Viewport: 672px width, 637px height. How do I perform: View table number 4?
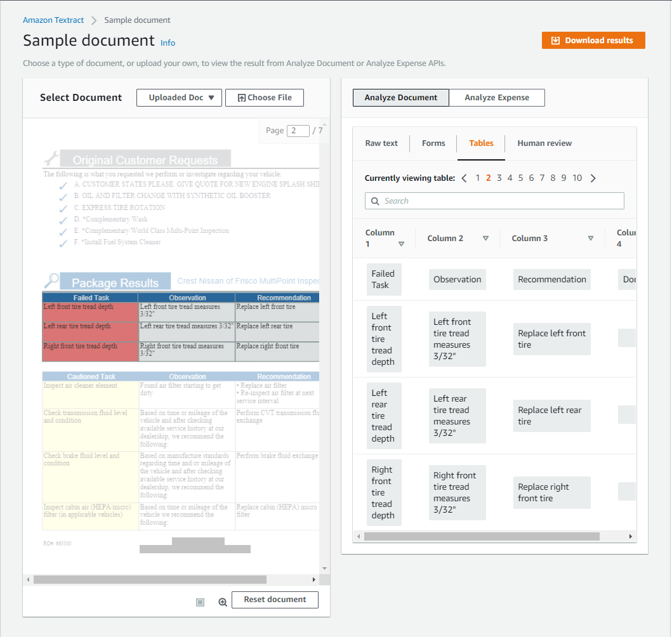tap(510, 178)
